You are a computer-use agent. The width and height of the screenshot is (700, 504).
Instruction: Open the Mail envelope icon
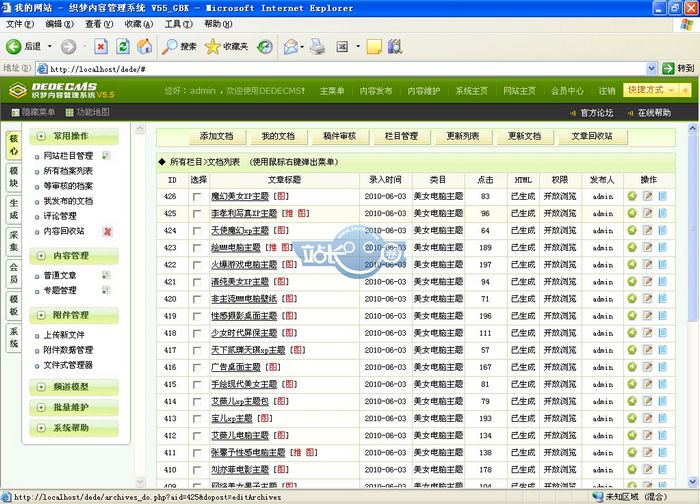[x=291, y=46]
